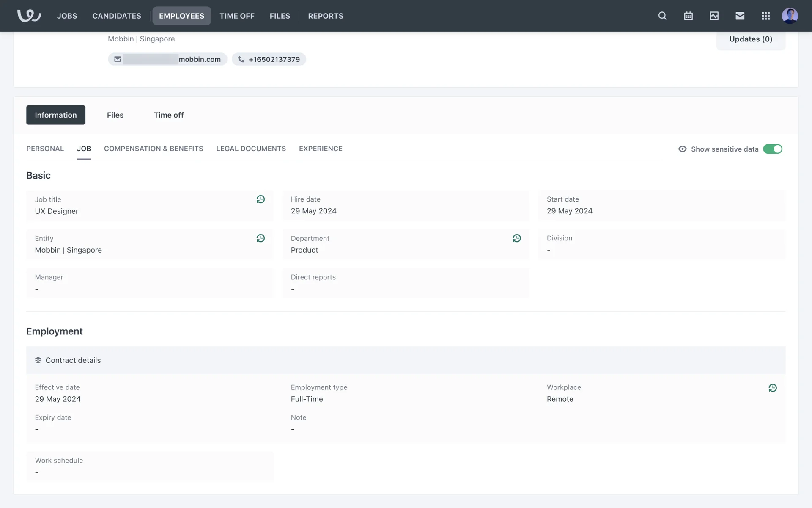This screenshot has width=812, height=508.
Task: Click the analytics chart icon in header
Action: coord(714,16)
